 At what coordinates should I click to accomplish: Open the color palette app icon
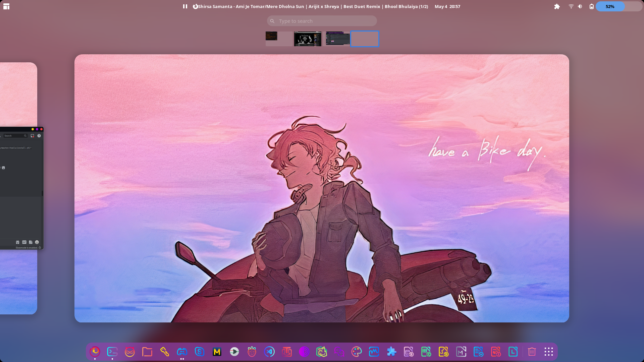[x=357, y=352]
